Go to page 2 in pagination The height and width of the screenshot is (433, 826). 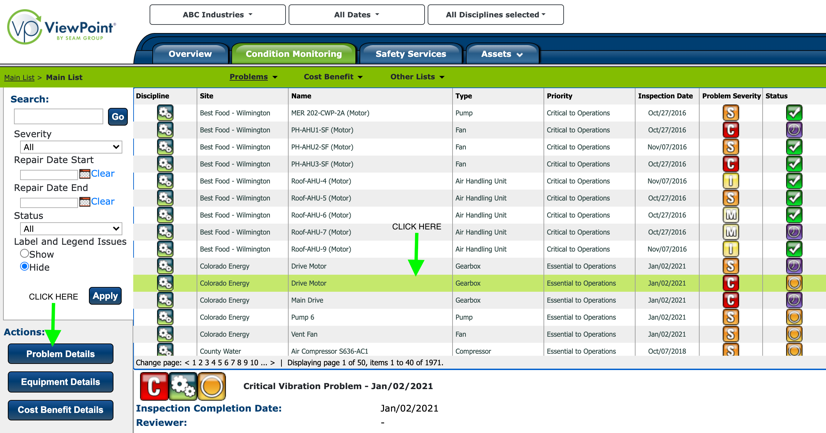point(200,362)
